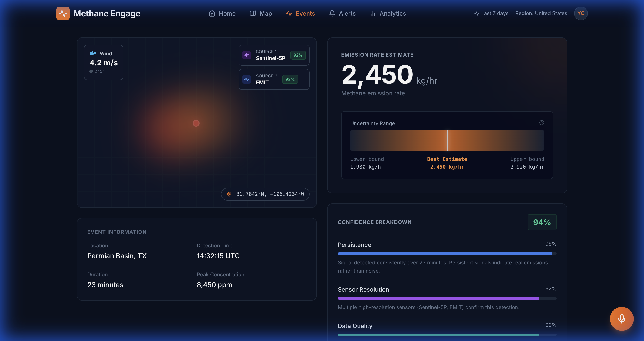Open the Home nav item
The height and width of the screenshot is (341, 644).
point(222,13)
